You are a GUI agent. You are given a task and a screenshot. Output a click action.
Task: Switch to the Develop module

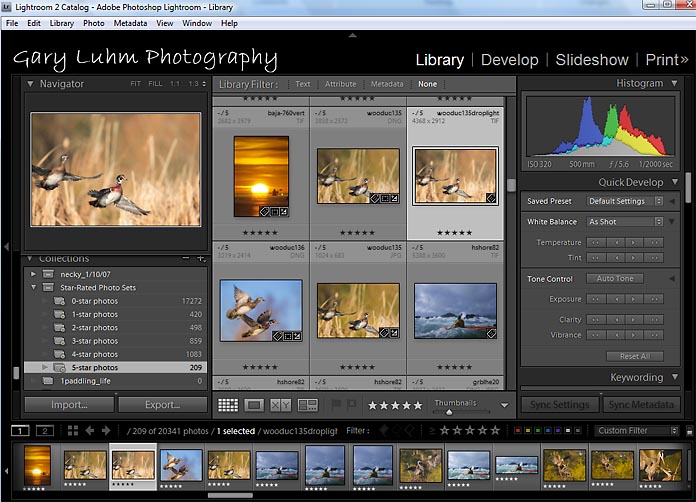(510, 60)
